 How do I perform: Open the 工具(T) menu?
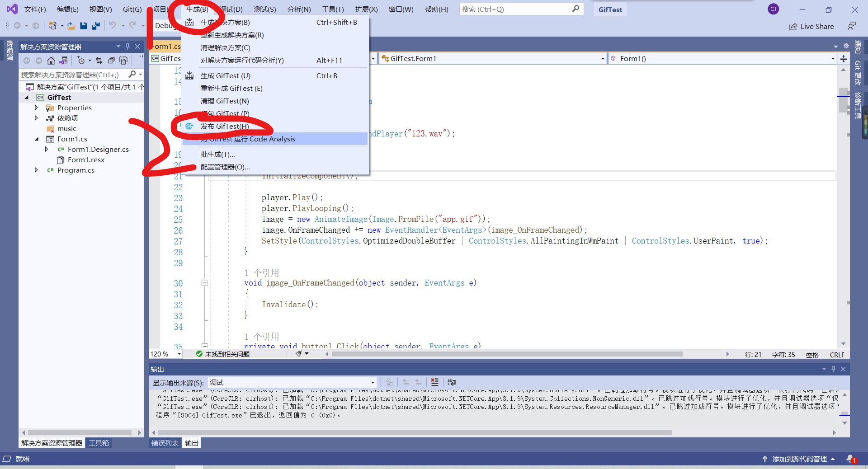tap(332, 9)
